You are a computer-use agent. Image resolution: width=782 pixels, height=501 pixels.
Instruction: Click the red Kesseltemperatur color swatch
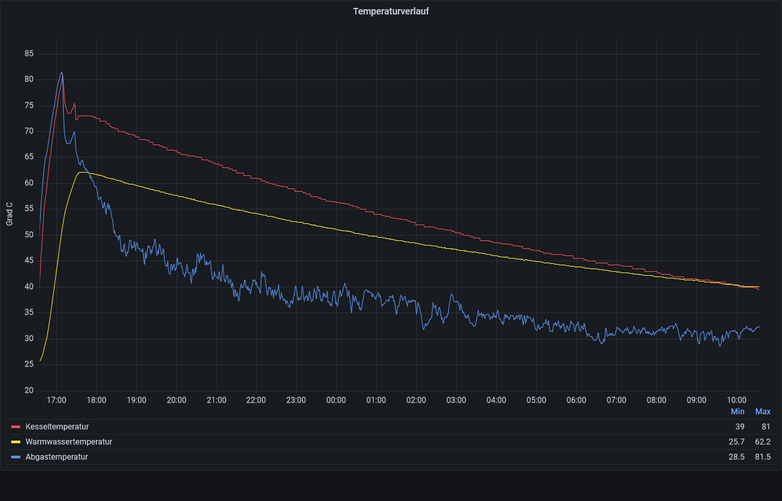coord(15,427)
